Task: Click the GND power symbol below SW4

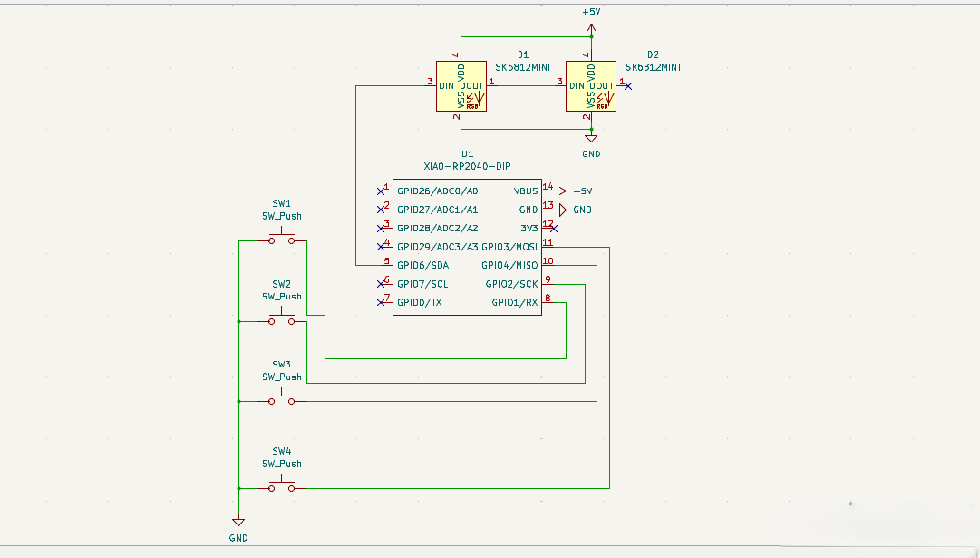Action: 238,521
